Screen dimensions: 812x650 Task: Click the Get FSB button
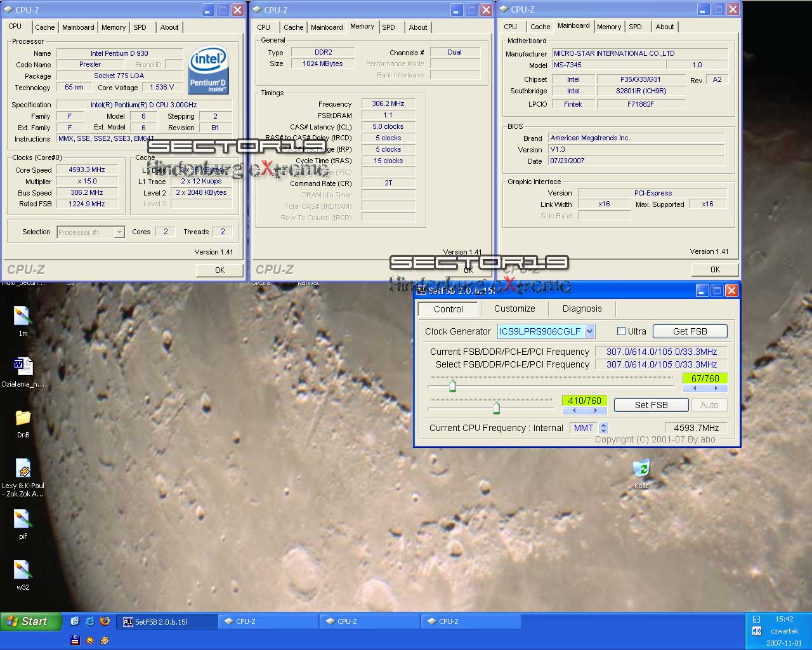[x=690, y=331]
